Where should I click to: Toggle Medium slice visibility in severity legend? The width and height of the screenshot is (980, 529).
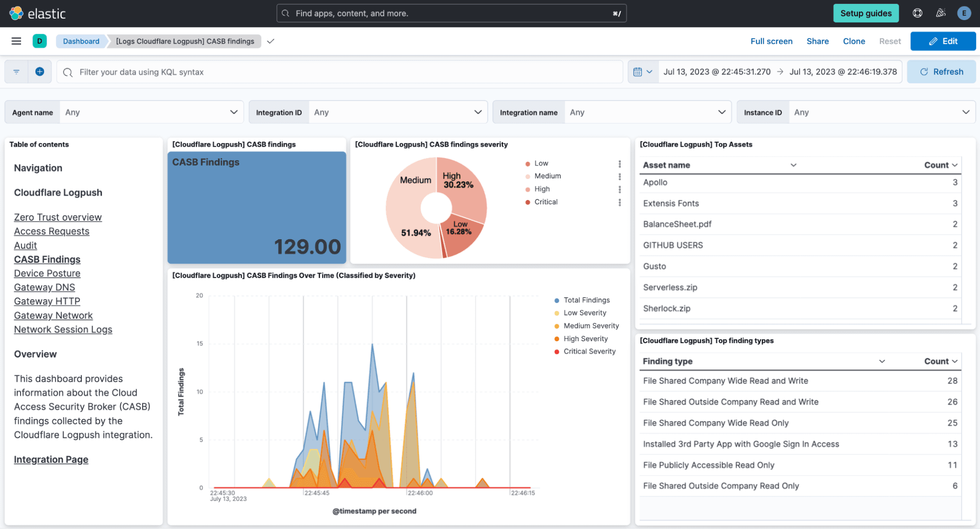[548, 176]
